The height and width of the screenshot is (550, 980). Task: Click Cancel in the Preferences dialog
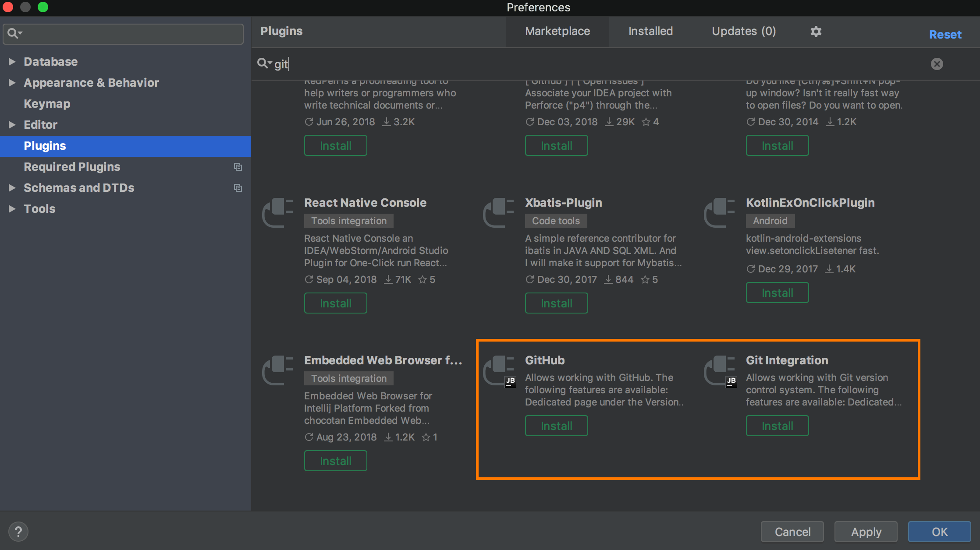(x=792, y=532)
